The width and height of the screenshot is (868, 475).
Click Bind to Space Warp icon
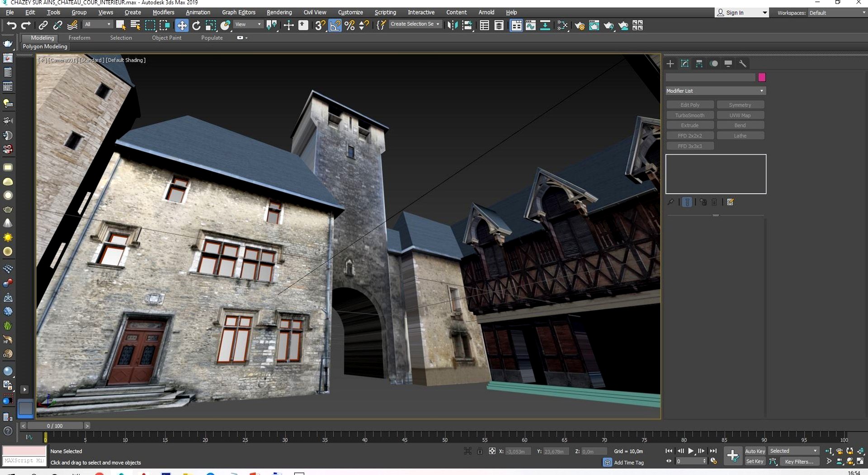[x=72, y=25]
